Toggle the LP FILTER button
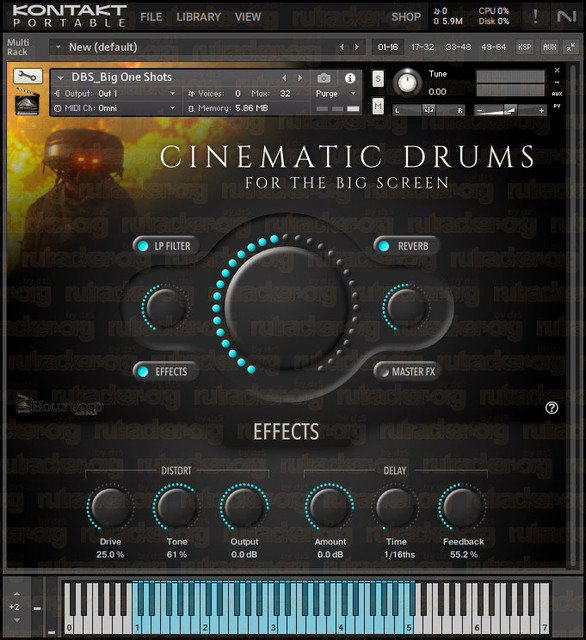 point(166,246)
